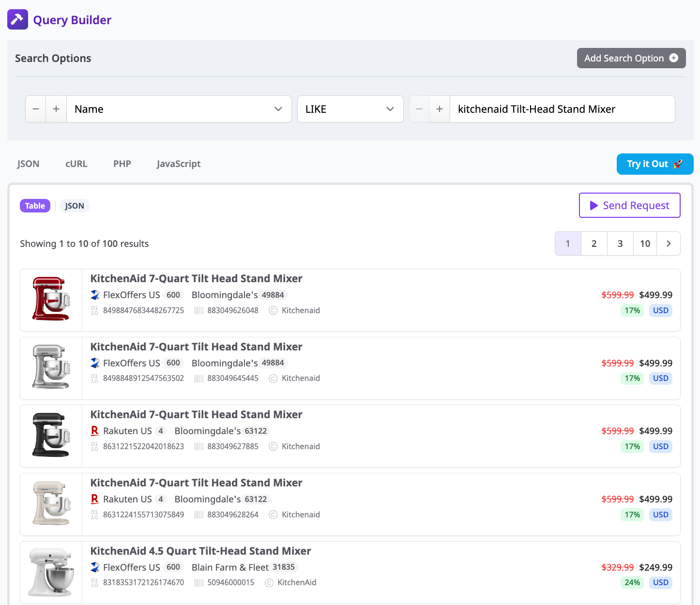Click FlexOffers icon in first result row
The height and width of the screenshot is (605, 700).
coord(95,295)
